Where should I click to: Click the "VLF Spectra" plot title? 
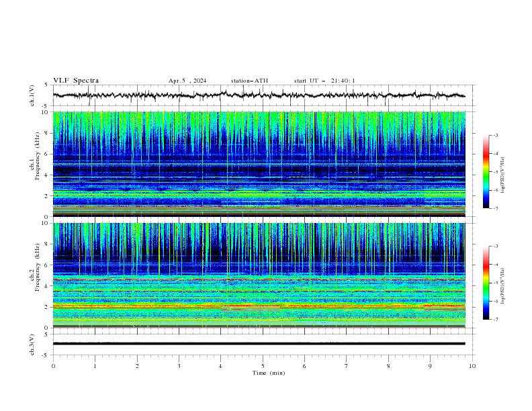click(x=76, y=81)
